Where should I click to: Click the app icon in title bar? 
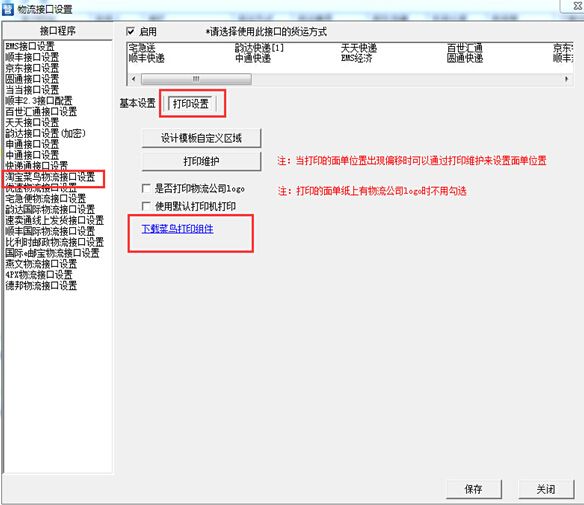7,9
